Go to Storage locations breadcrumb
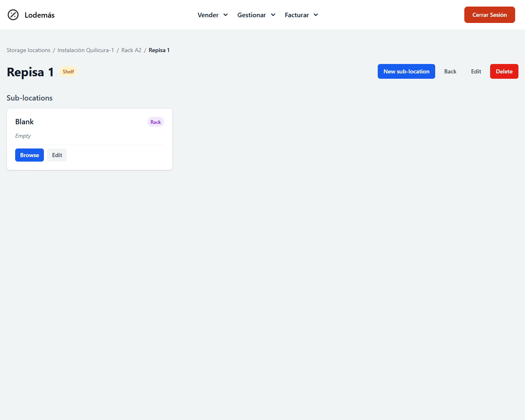Image resolution: width=525 pixels, height=420 pixels. tap(28, 50)
